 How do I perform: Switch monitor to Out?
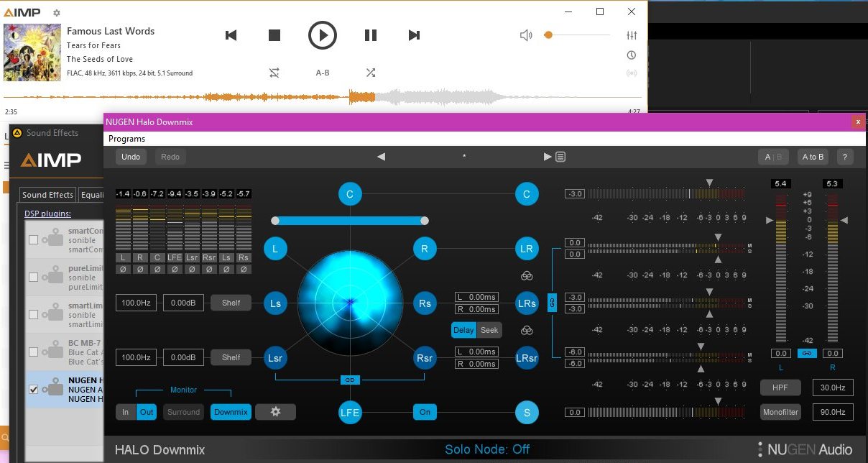point(147,412)
